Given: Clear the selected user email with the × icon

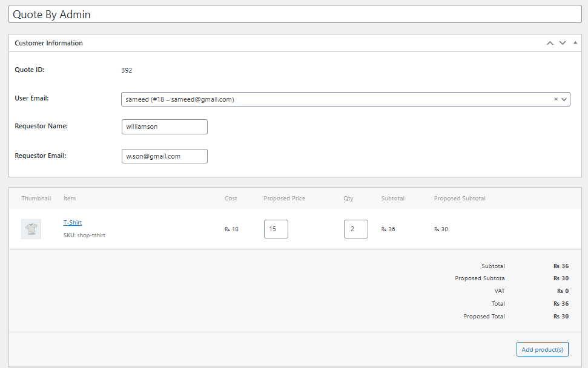Looking at the screenshot, I should (555, 99).
